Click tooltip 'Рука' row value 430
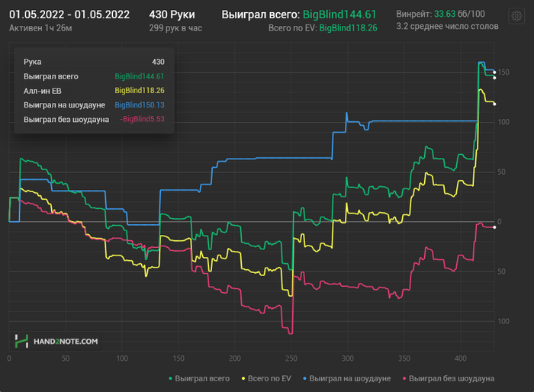Viewport: 534px width, 392px height. coord(158,62)
